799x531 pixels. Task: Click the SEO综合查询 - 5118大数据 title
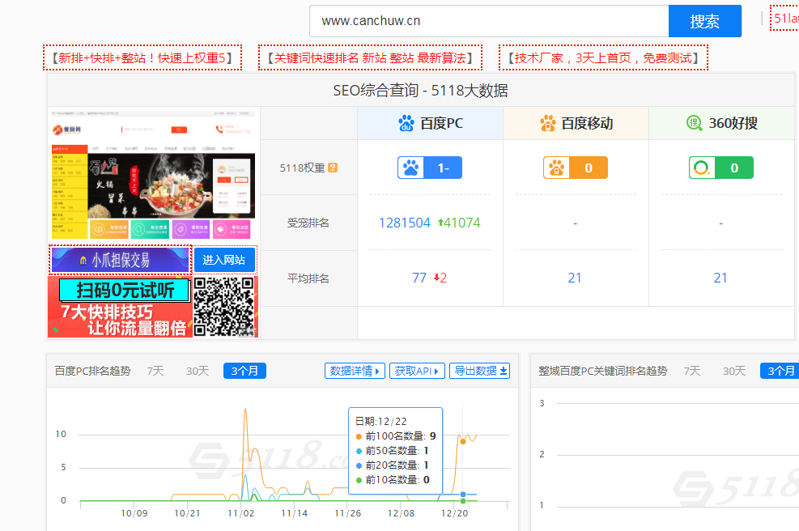(x=420, y=91)
